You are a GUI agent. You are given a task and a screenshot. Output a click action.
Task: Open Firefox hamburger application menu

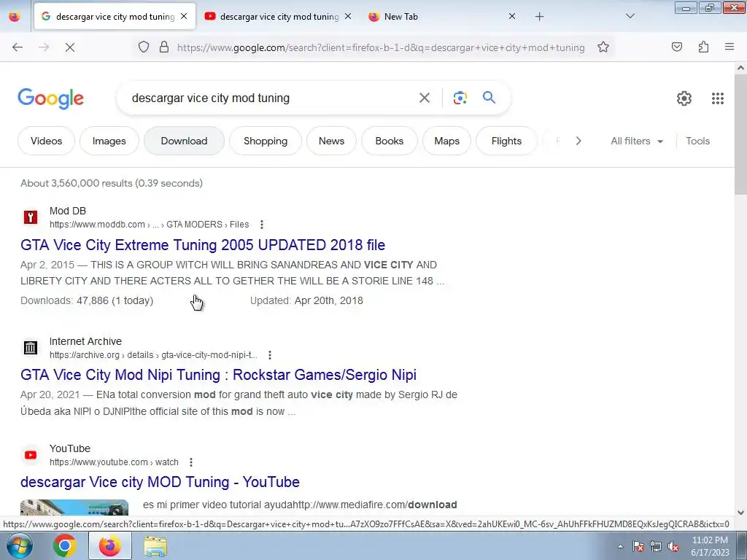(x=729, y=47)
